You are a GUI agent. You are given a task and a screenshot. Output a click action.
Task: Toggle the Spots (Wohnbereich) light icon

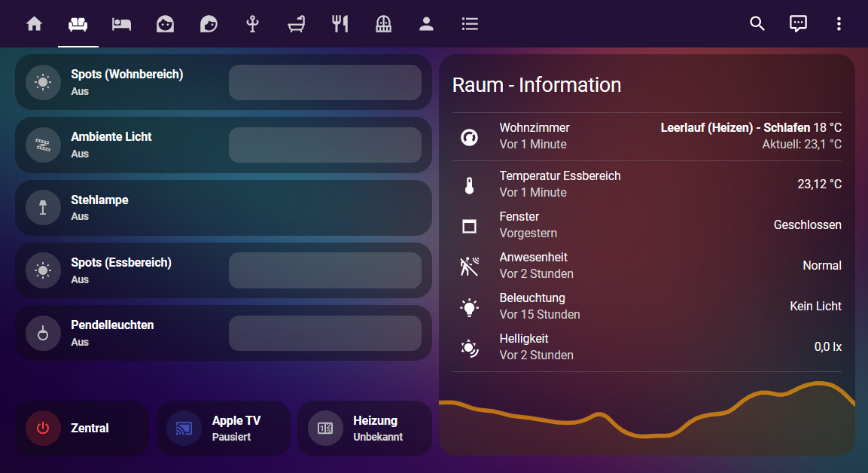(x=43, y=82)
